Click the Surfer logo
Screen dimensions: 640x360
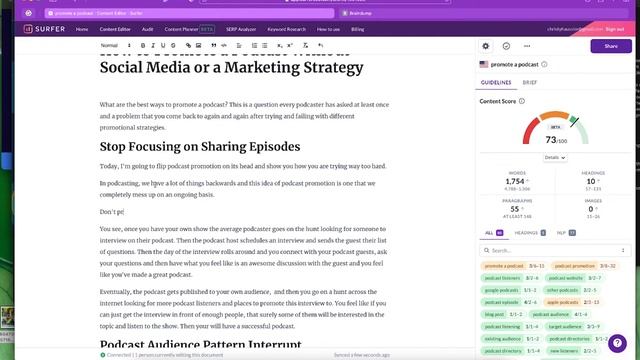[x=44, y=29]
